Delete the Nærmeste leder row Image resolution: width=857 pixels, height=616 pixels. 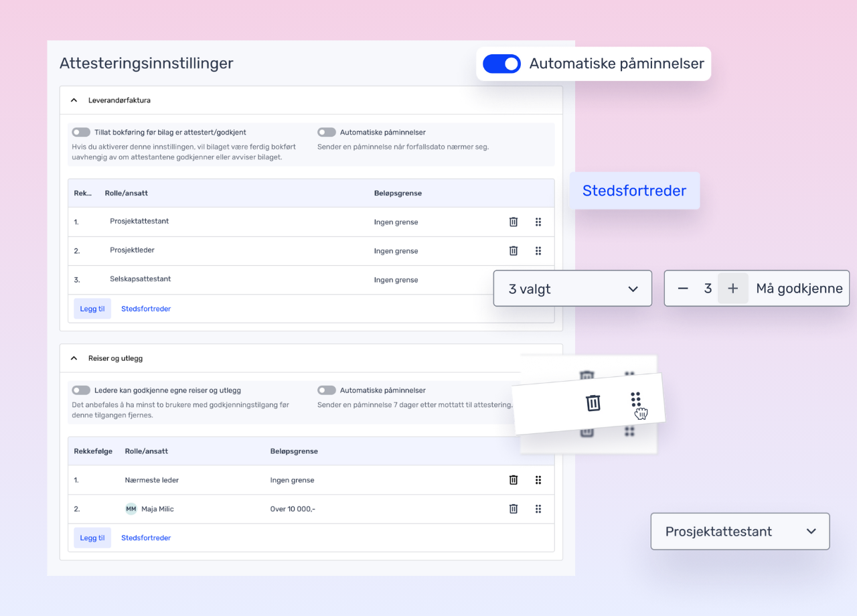pyautogui.click(x=514, y=479)
